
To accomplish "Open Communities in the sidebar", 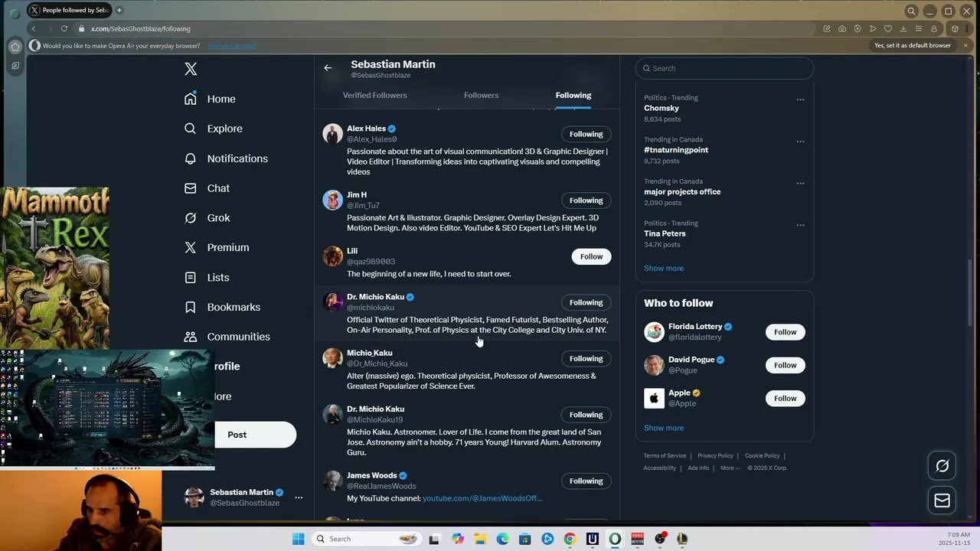I will tap(227, 337).
